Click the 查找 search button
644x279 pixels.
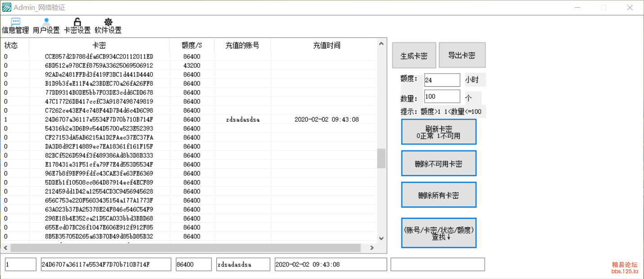coord(438,233)
